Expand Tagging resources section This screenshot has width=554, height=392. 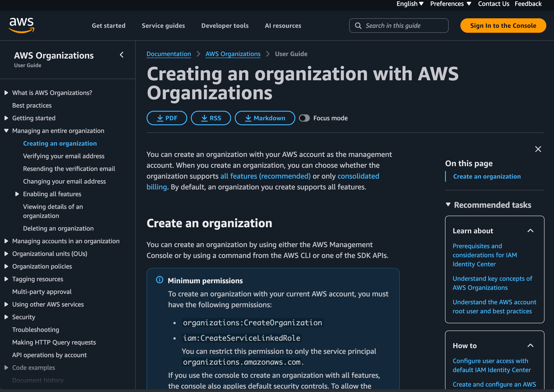pyautogui.click(x=6, y=279)
